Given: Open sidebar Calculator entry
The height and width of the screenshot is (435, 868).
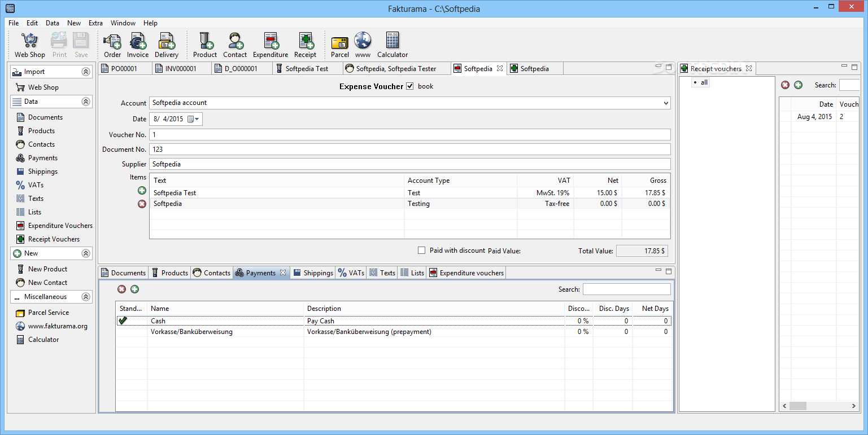Looking at the screenshot, I should click(37, 340).
